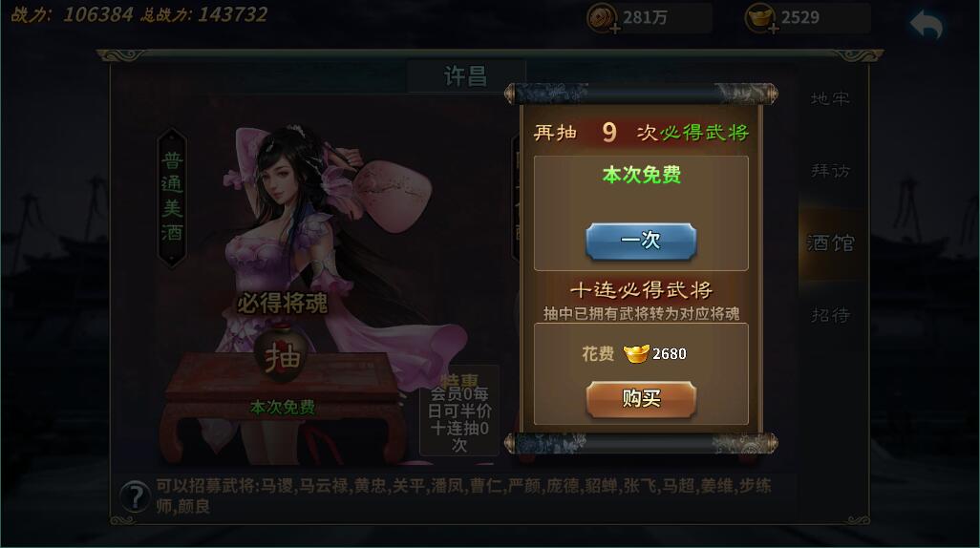Tap the 2529 gold ingot balance
This screenshot has width=980, height=548.
point(800,17)
